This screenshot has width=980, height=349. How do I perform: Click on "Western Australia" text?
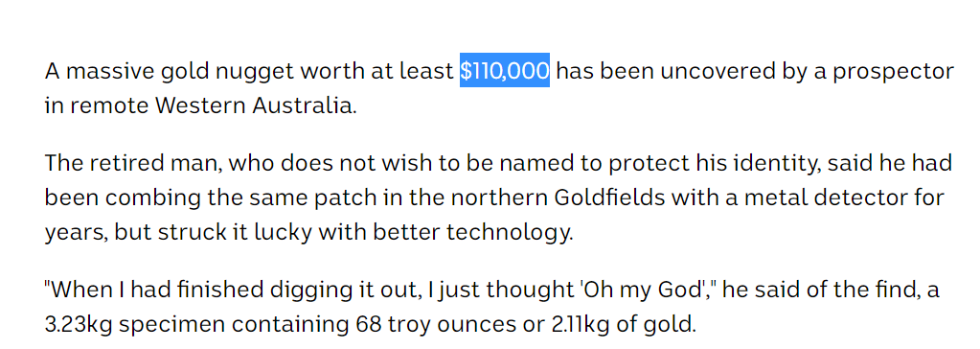tap(255, 105)
